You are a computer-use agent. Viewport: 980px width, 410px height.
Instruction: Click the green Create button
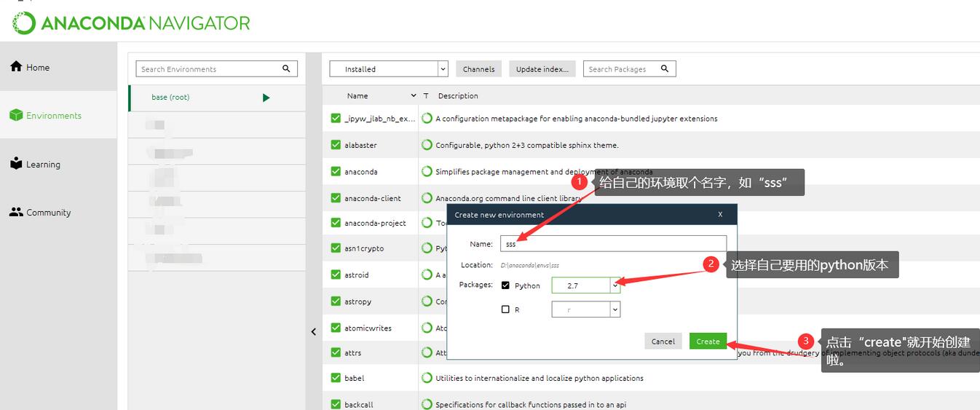point(708,342)
